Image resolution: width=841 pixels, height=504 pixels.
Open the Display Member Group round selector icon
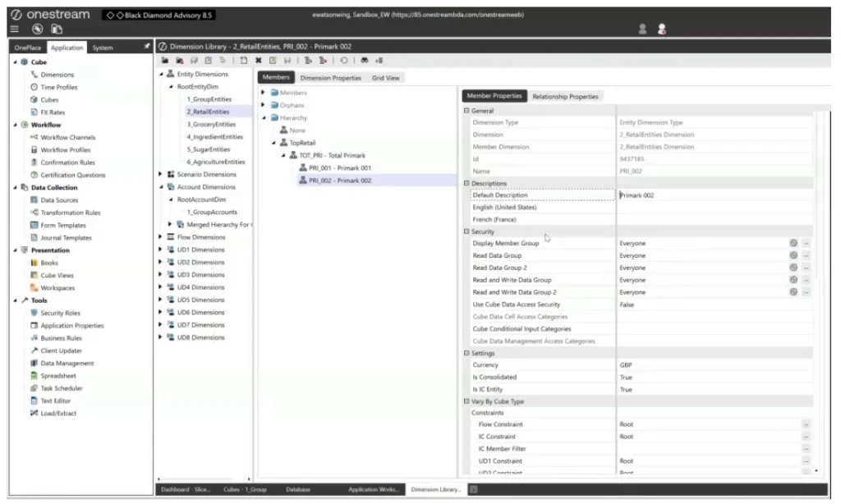(793, 243)
